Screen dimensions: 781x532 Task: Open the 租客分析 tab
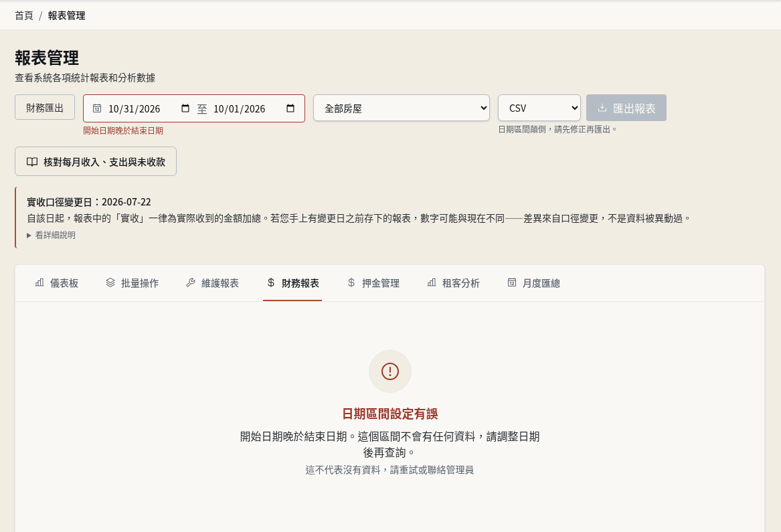coord(454,284)
